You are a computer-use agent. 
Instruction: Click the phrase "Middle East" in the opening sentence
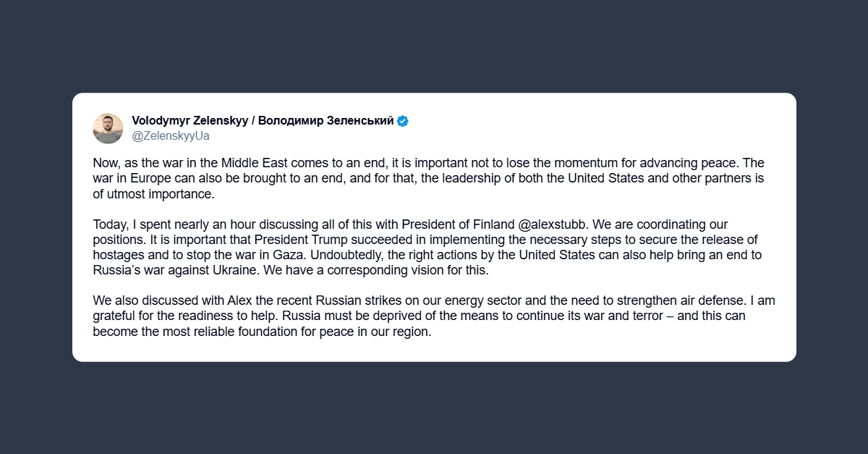(278, 163)
